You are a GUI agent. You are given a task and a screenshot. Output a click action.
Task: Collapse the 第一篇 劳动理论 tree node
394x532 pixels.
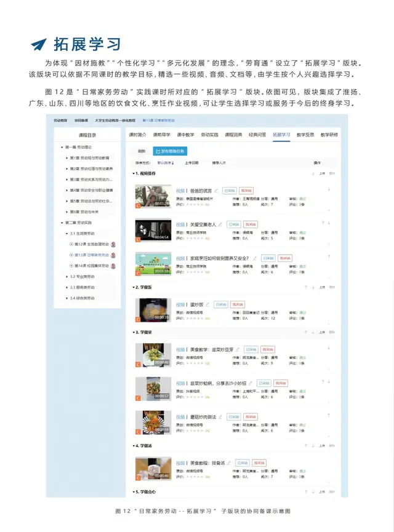tap(62, 147)
